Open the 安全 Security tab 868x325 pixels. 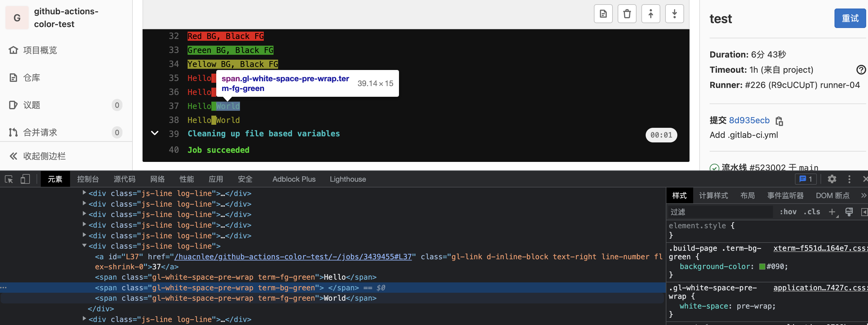click(245, 179)
